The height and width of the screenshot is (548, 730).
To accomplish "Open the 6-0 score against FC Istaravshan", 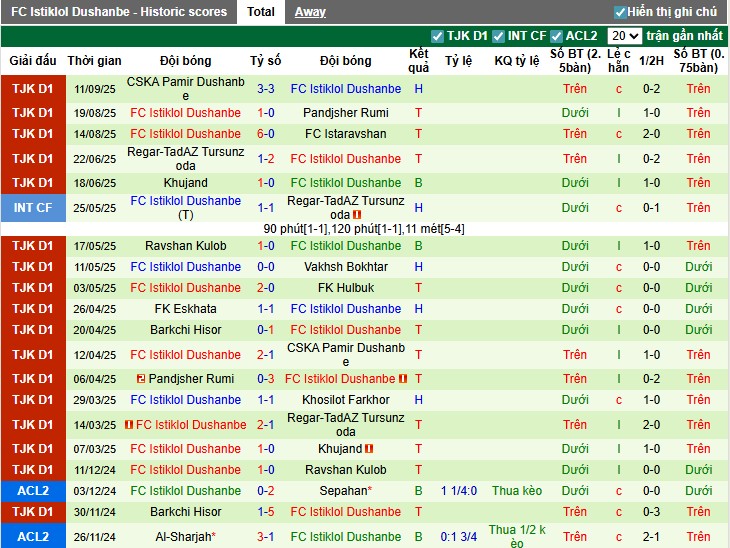I will tap(265, 134).
